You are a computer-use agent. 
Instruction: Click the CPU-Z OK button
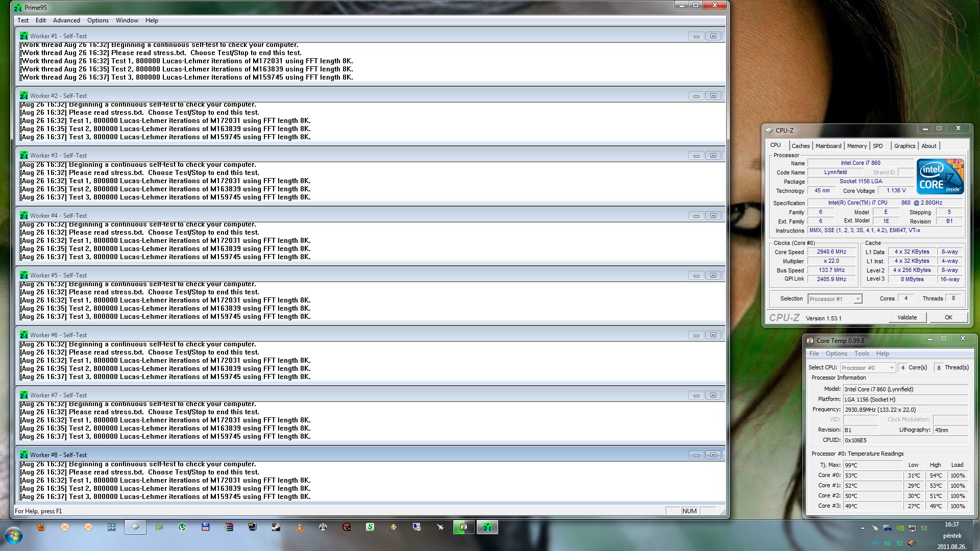coord(948,317)
